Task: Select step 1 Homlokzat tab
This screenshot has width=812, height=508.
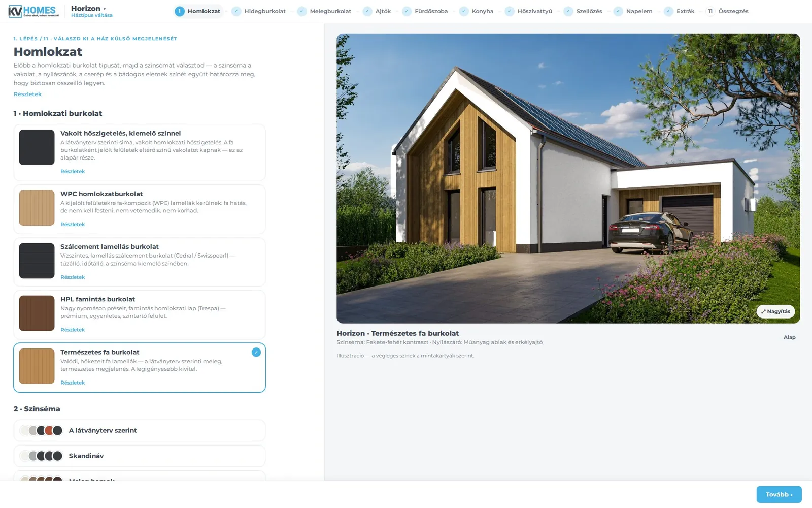Action: (198, 11)
